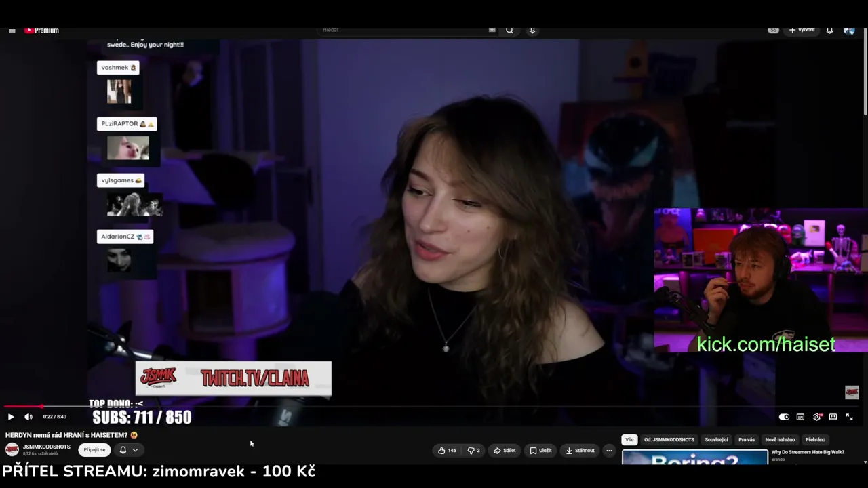
Task: Select the Pro vás filter chip
Action: click(x=747, y=440)
